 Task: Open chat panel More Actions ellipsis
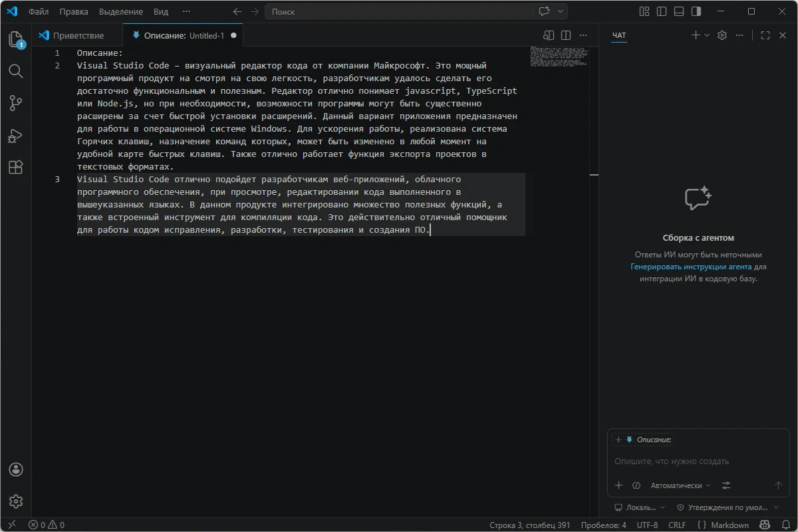click(739, 35)
